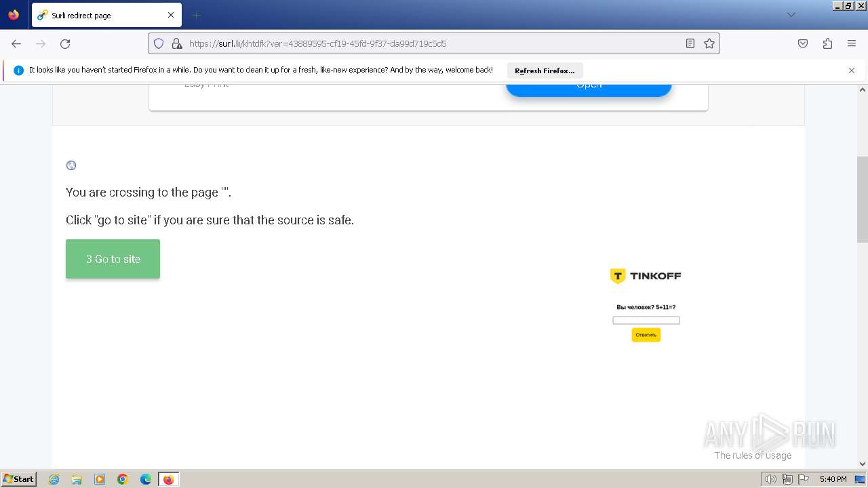Click the surl.li address bar URL
The width and height of the screenshot is (868, 488).
(317, 43)
